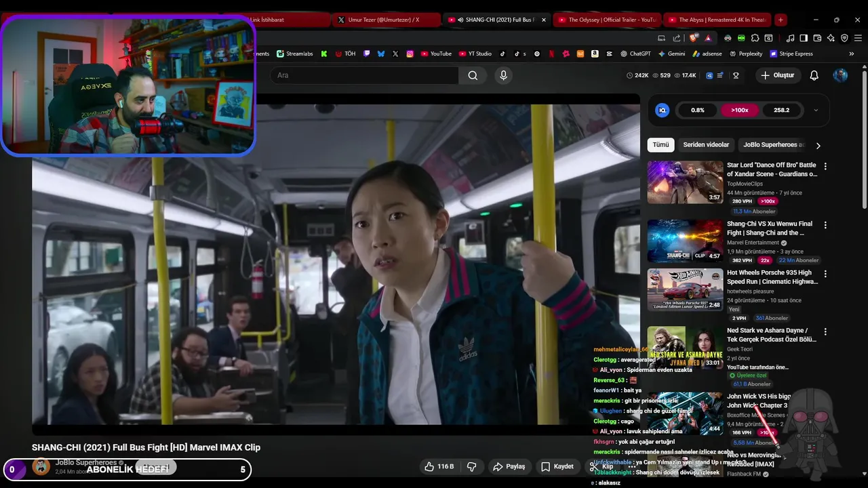
Task: Activate voice search microphone
Action: (x=503, y=75)
